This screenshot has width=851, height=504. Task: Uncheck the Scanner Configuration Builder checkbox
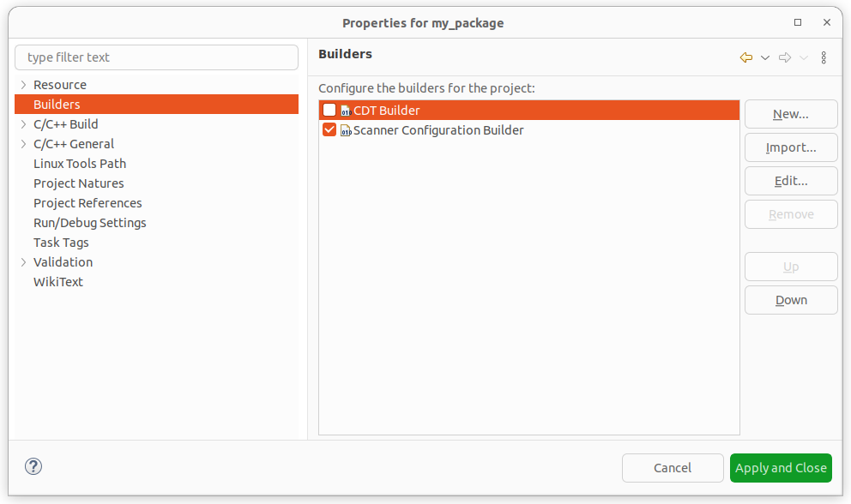pyautogui.click(x=329, y=129)
